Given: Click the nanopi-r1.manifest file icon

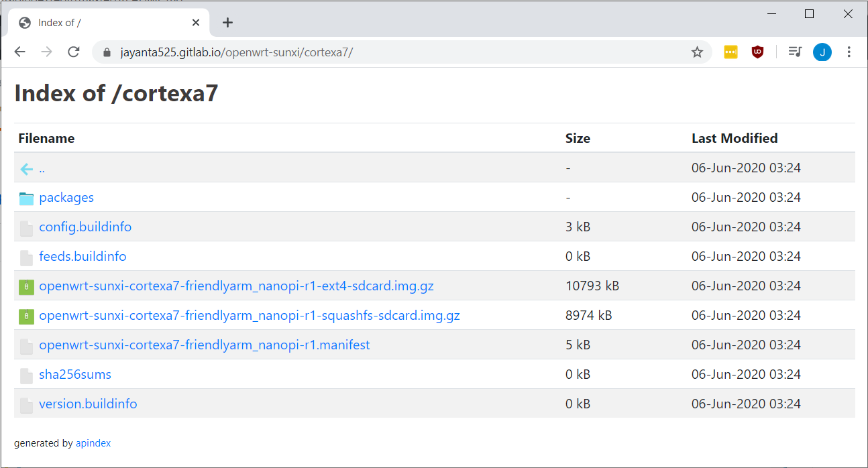Looking at the screenshot, I should [x=26, y=346].
